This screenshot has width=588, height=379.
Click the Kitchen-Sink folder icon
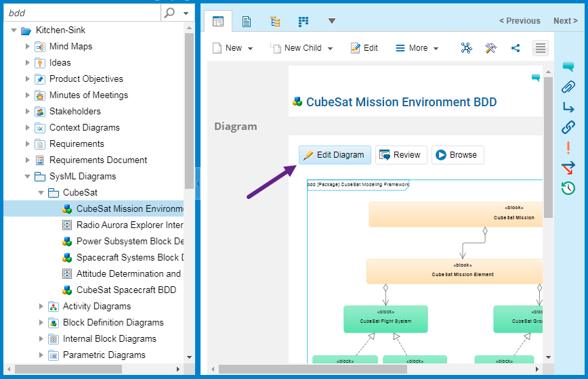[x=26, y=30]
